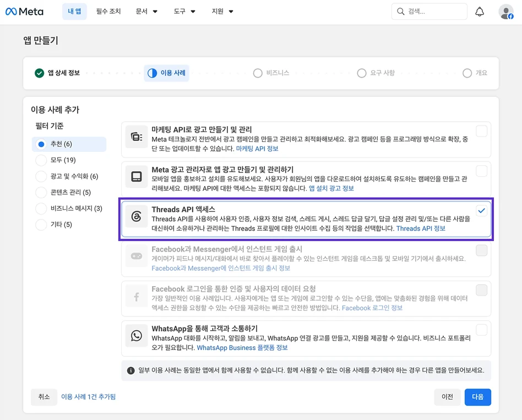Open notifications bell icon
Screen dimensions: 522x420
[480, 12]
